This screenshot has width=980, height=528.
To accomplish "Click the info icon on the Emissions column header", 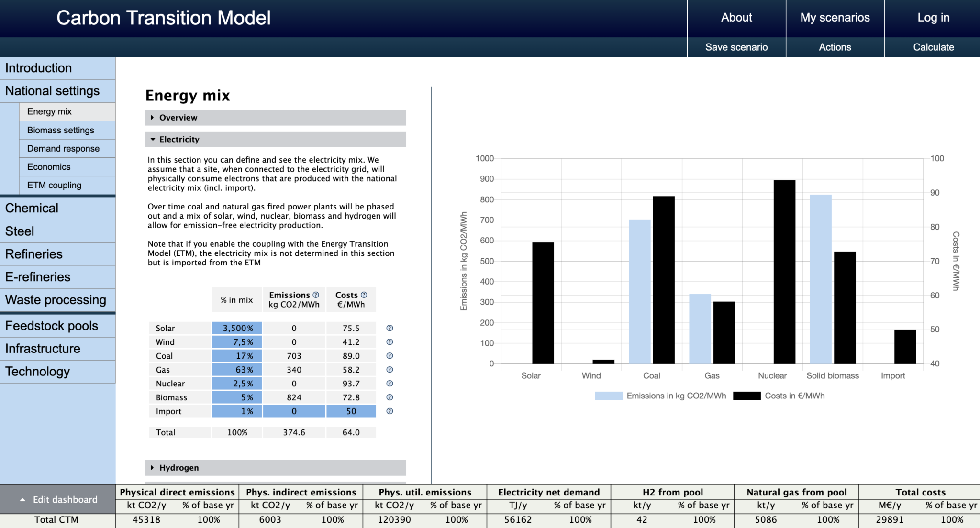I will click(316, 295).
